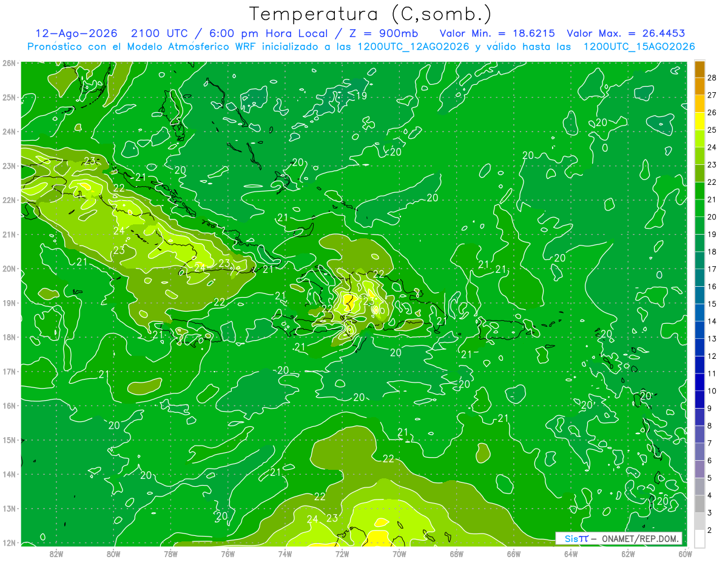The image size is (728, 562).
Task: Click the 24N latitude axis label
Action: pyautogui.click(x=8, y=132)
